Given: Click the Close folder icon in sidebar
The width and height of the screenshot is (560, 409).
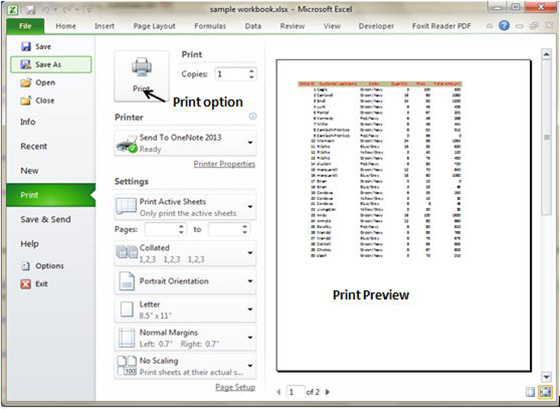Looking at the screenshot, I should [x=26, y=100].
